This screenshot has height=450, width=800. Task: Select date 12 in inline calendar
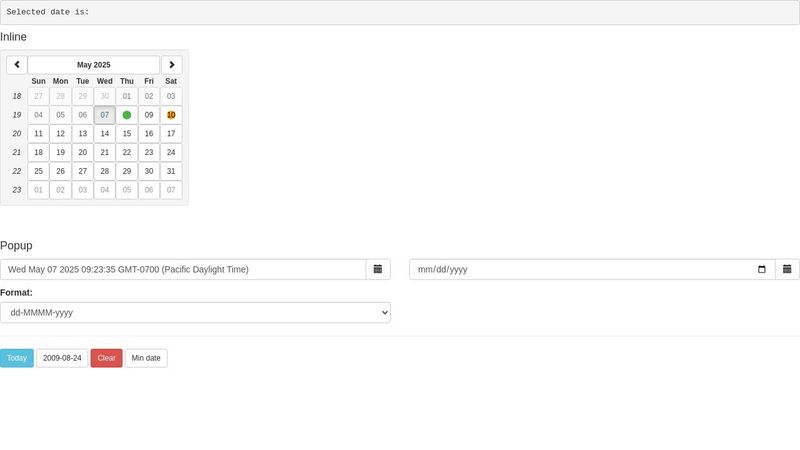coord(61,134)
